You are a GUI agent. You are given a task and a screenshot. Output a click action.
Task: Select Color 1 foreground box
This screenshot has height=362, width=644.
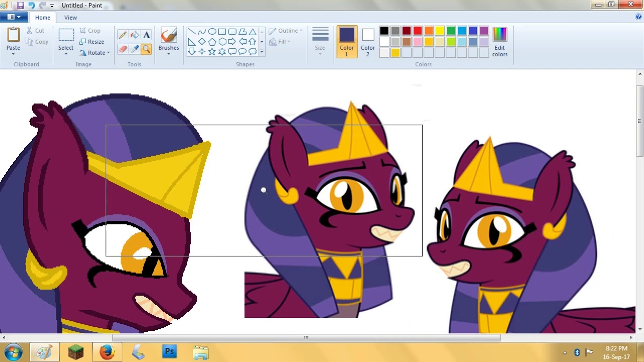[x=347, y=41]
